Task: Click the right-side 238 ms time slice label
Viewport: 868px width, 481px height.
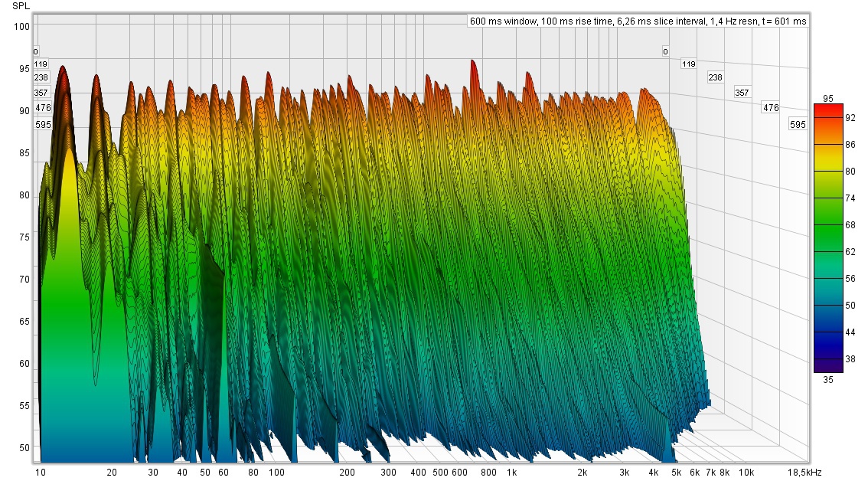Action: [x=715, y=77]
